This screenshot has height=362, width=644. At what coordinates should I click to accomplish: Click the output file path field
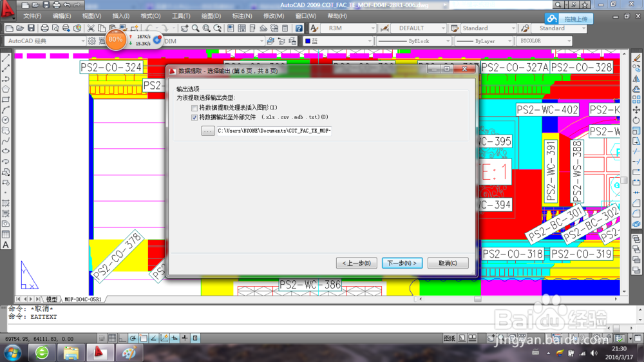click(x=274, y=131)
